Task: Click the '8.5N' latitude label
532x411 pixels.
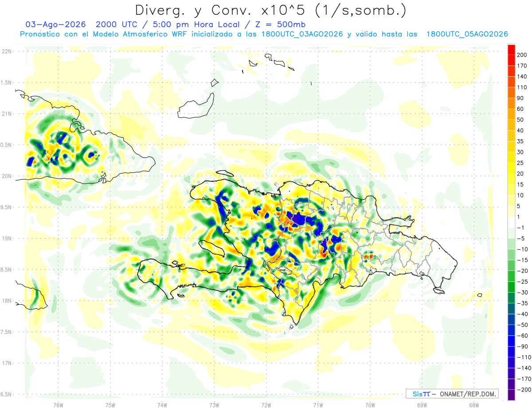Action: [x=6, y=270]
